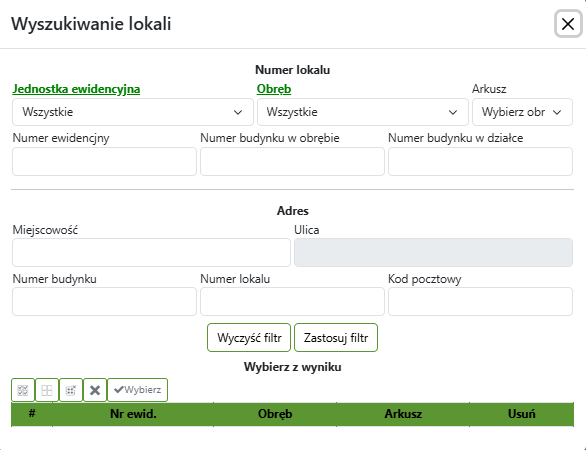This screenshot has height=450, width=586.
Task: Focus the Numer lokalu address input field
Action: point(292,301)
